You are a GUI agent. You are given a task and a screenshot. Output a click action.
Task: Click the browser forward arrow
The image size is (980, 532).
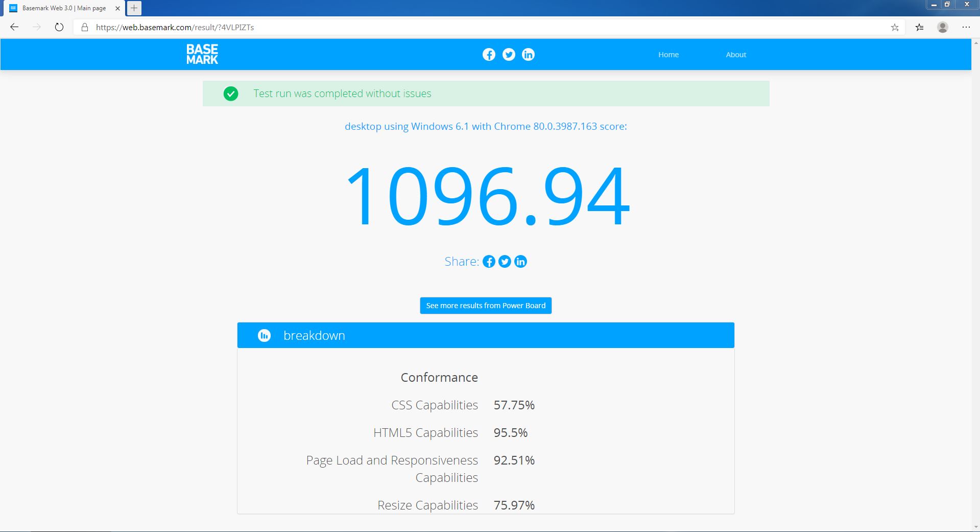pyautogui.click(x=37, y=27)
